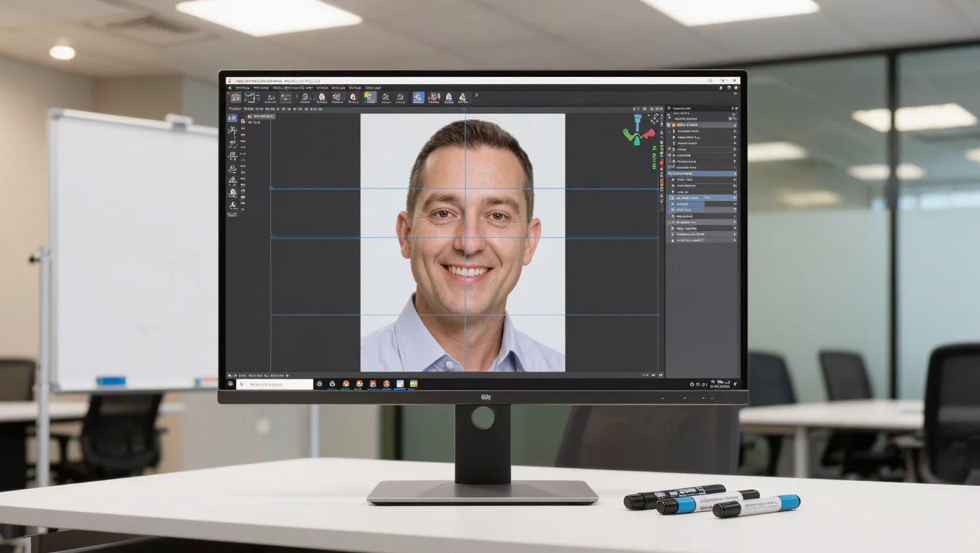Click the system tray clock on taskbar
This screenshot has height=553, width=980.
coord(720,384)
